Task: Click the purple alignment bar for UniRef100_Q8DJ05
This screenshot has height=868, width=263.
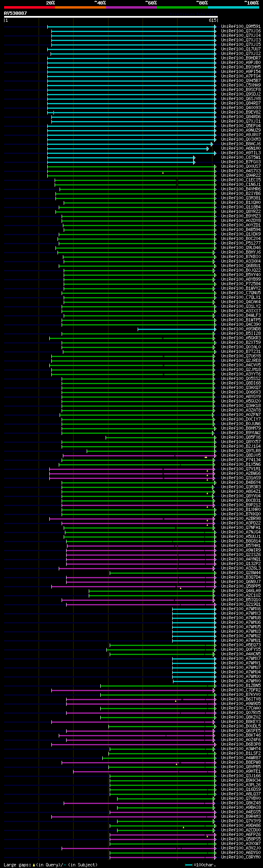Action: [139, 455]
